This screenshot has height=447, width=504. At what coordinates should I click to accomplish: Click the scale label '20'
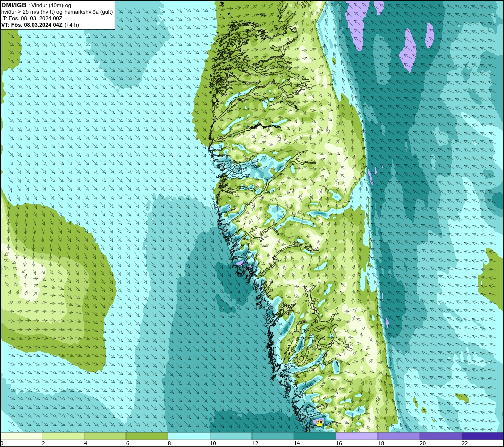(x=423, y=443)
